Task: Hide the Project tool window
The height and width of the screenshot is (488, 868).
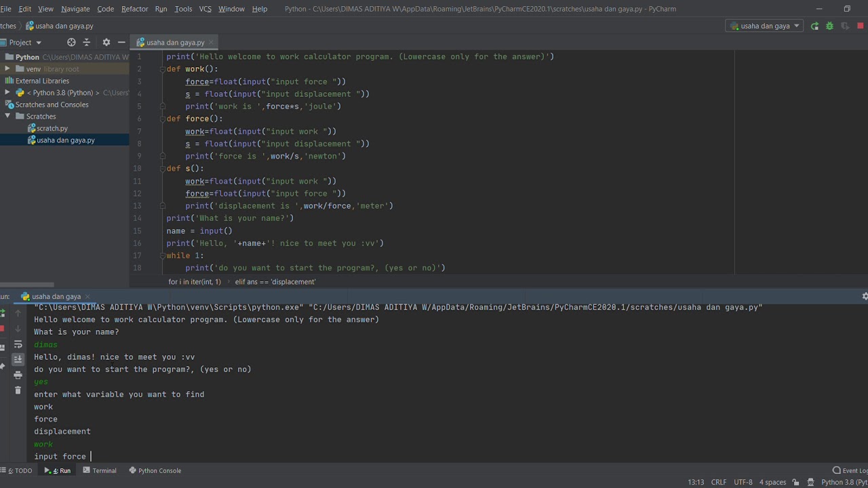Action: (x=121, y=42)
